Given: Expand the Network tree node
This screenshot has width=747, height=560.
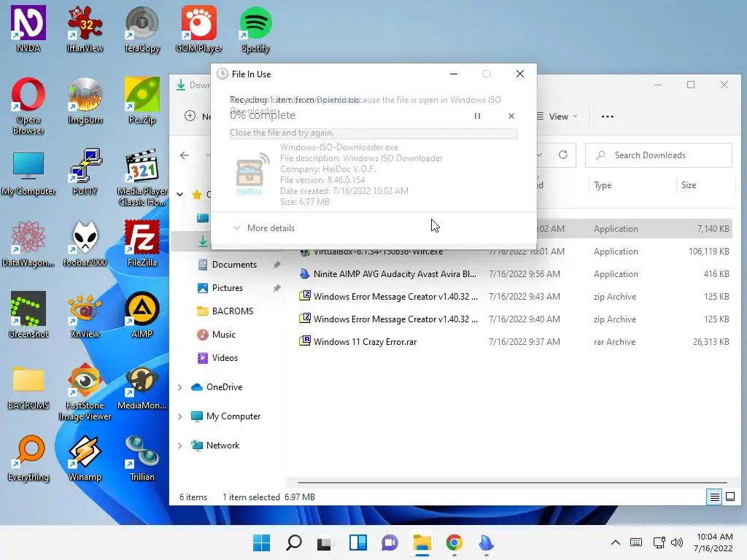Looking at the screenshot, I should point(179,446).
